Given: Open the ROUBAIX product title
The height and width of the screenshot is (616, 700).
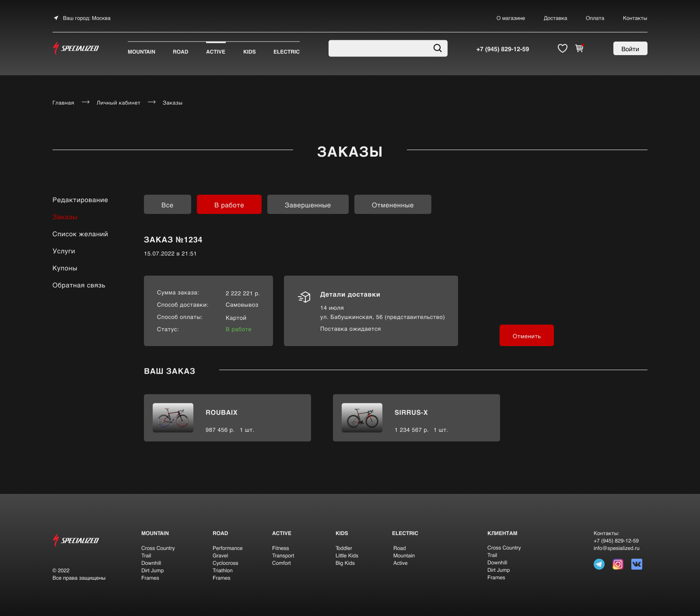Looking at the screenshot, I should 222,413.
